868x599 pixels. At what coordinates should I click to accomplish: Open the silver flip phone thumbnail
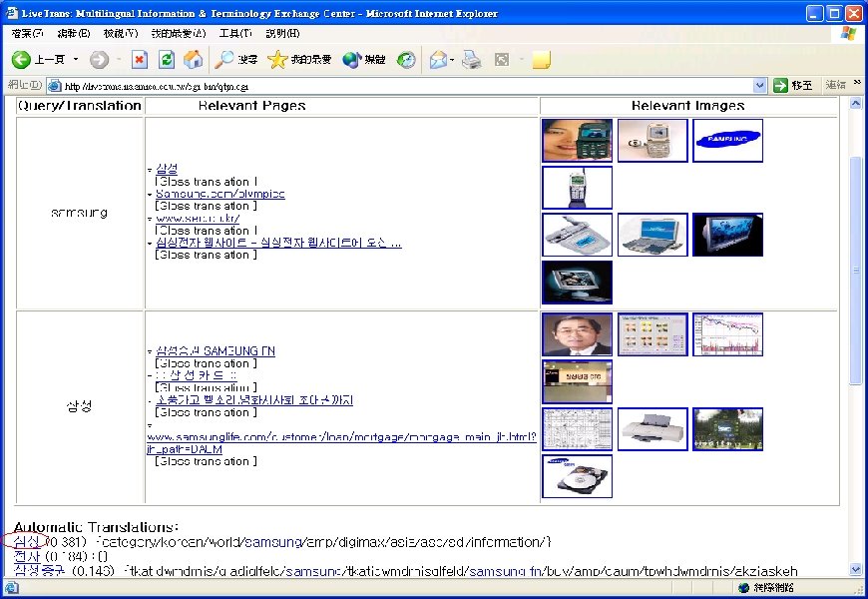coord(652,140)
